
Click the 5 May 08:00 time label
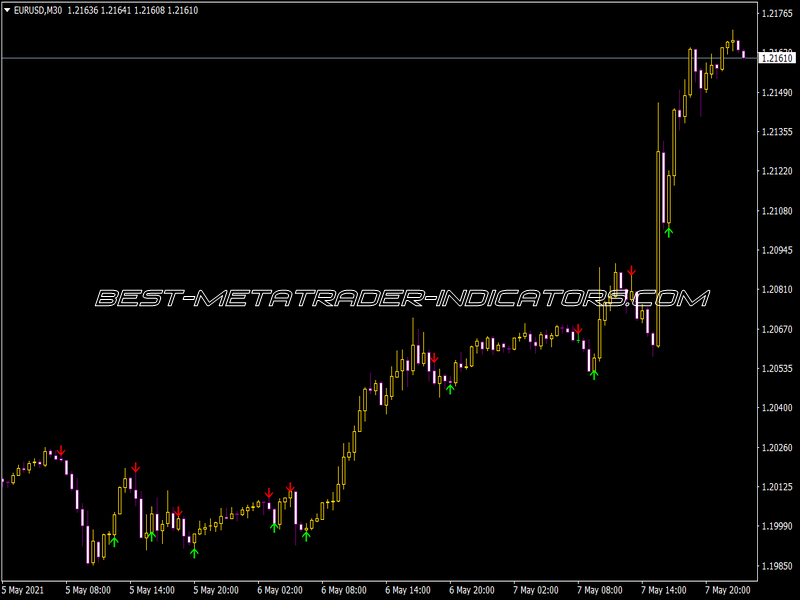[88, 590]
